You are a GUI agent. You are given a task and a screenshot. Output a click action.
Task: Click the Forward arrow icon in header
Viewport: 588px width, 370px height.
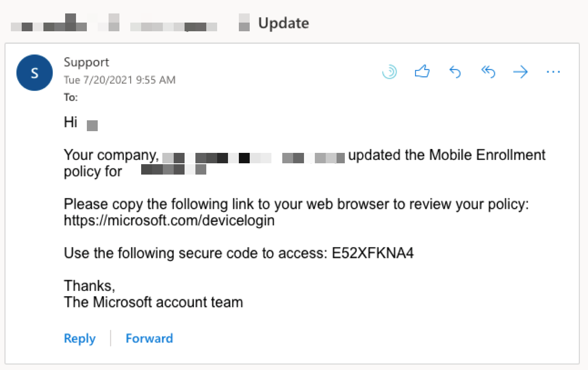pos(520,72)
